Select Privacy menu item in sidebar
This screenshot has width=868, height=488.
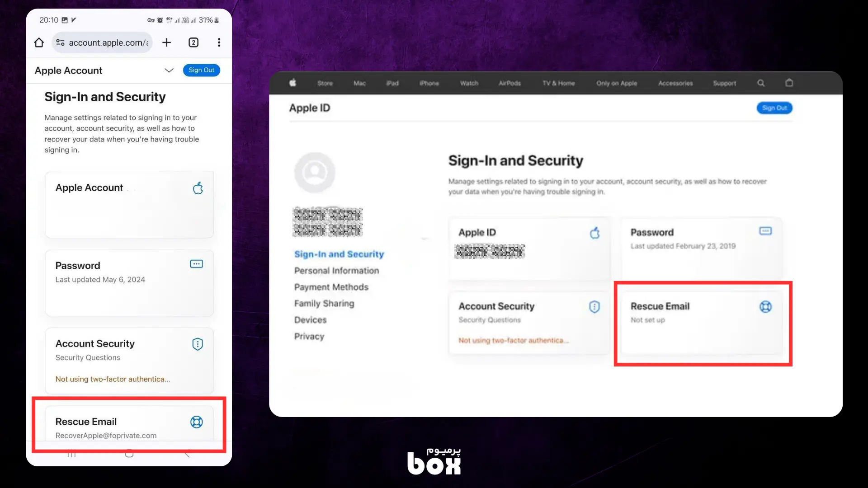coord(309,336)
